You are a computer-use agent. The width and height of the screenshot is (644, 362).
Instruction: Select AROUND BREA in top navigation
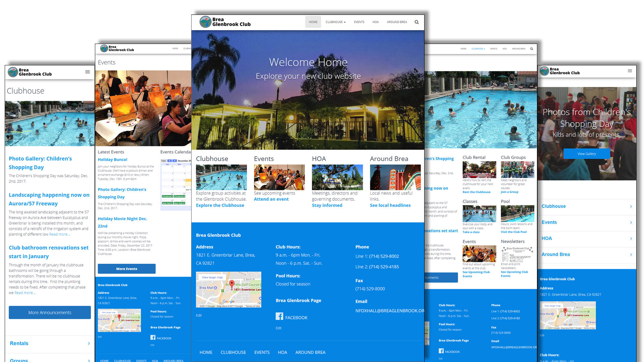point(397,22)
